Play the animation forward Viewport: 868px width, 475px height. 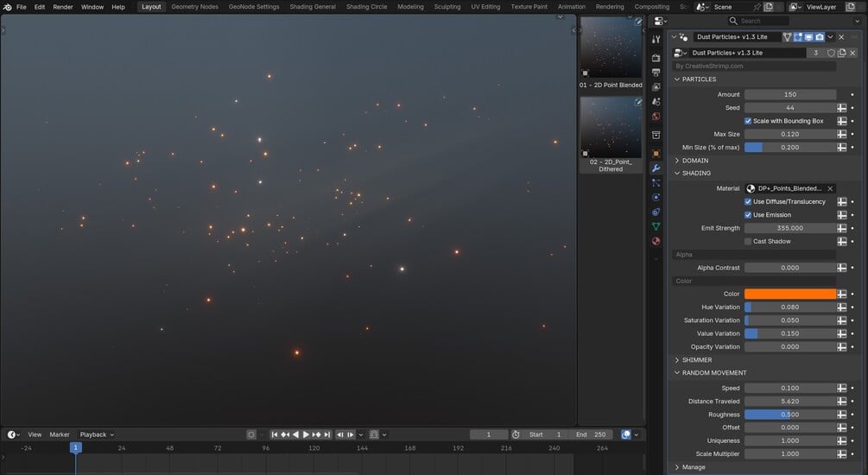[x=306, y=434]
